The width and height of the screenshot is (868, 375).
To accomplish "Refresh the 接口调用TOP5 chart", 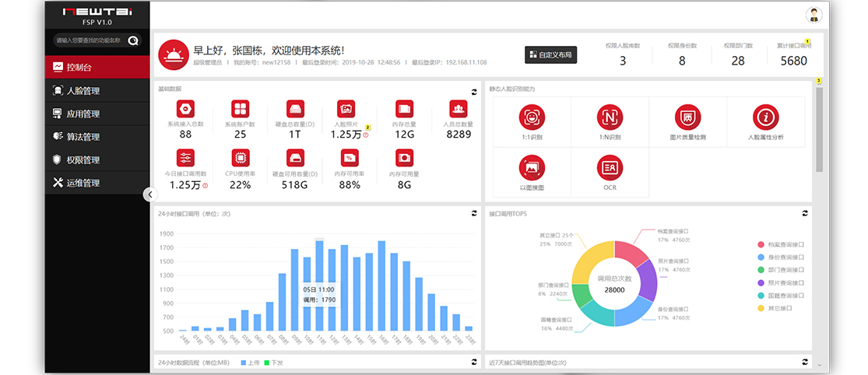I will (805, 213).
